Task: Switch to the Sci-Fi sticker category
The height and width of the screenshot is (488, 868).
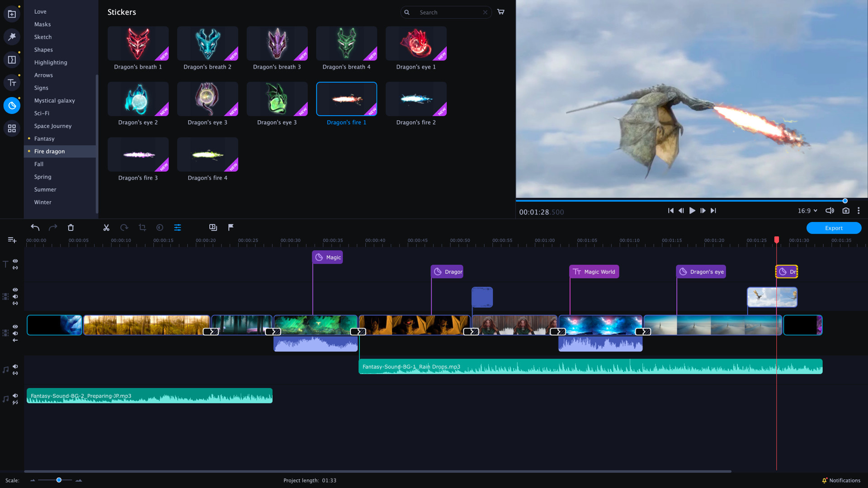Action: point(41,113)
